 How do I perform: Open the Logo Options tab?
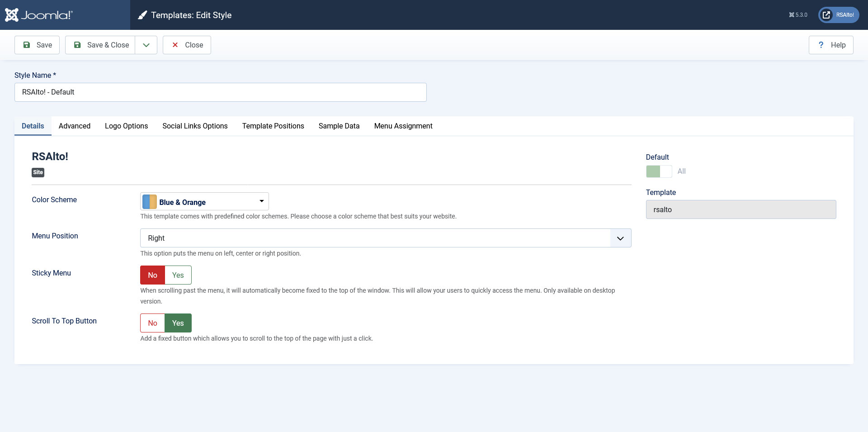(x=127, y=126)
